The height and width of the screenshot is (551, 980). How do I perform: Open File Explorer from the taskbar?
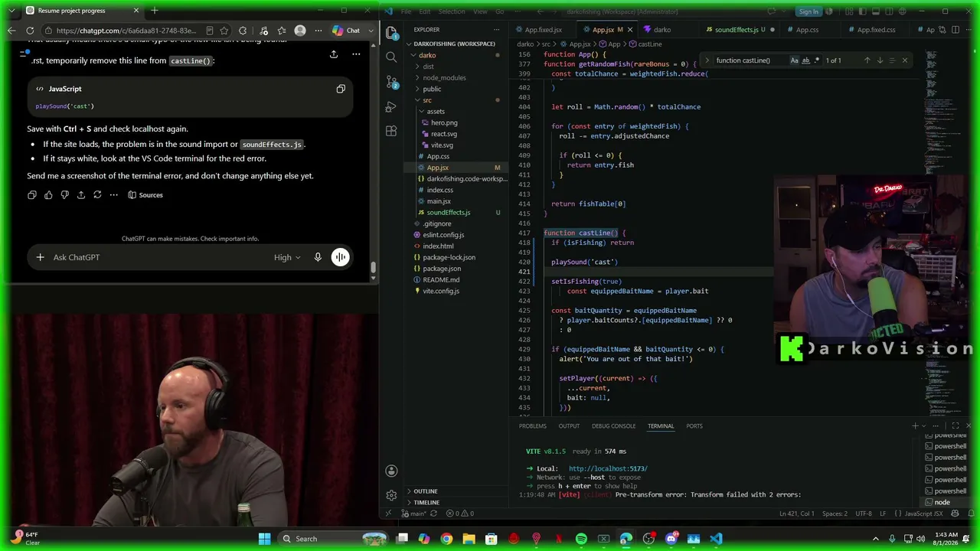469,539
